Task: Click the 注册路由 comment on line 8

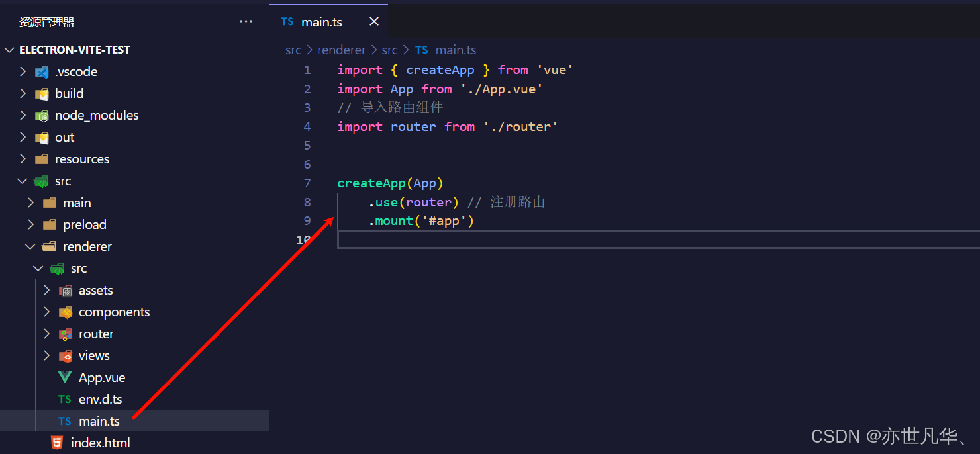Action: 506,202
